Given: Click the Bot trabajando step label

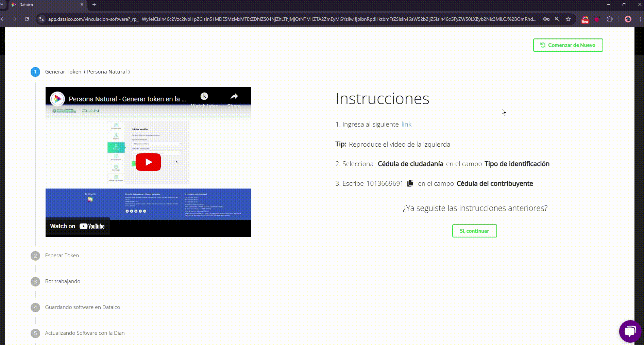Looking at the screenshot, I should [x=63, y=281].
